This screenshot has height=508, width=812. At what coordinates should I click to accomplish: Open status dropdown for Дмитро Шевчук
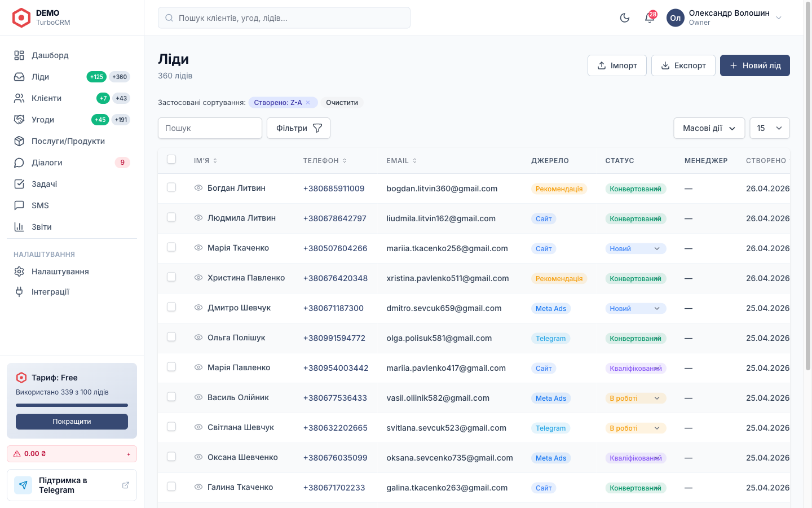(636, 309)
